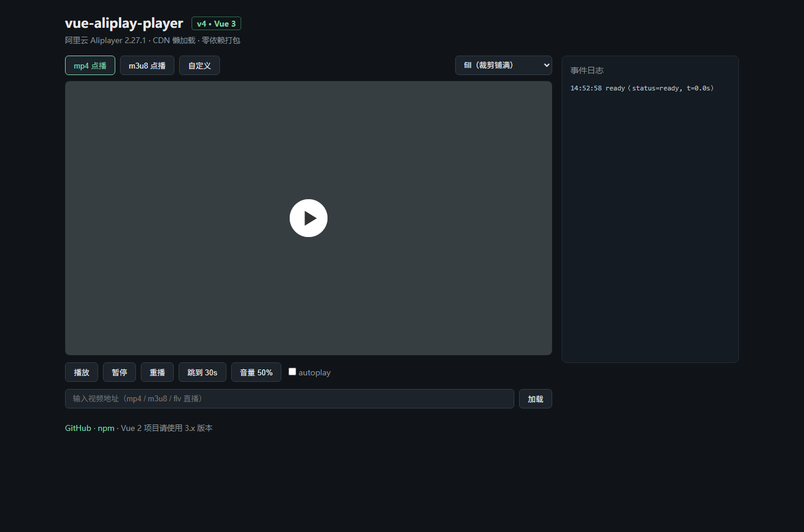This screenshot has height=532, width=804.
Task: Click the v4 • Vue 3 badge
Action: [216, 24]
